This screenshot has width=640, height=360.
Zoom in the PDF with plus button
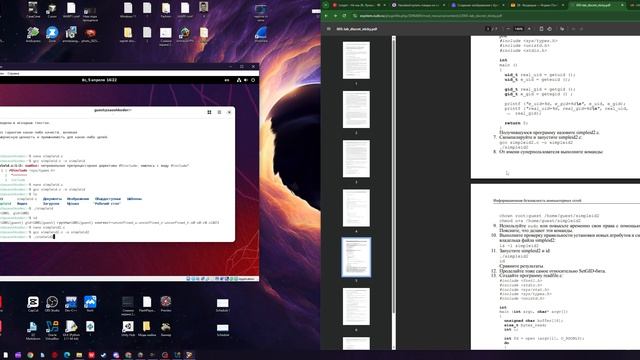tap(529, 29)
